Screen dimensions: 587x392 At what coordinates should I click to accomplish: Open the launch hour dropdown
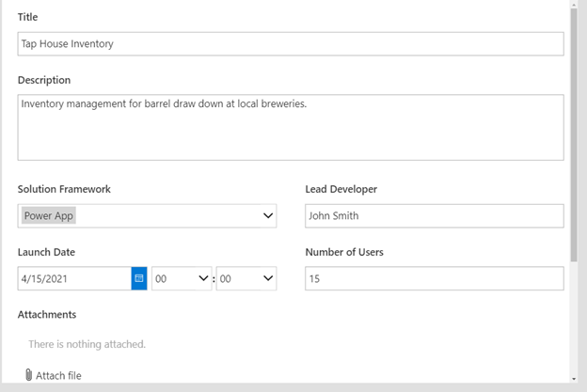click(x=182, y=278)
